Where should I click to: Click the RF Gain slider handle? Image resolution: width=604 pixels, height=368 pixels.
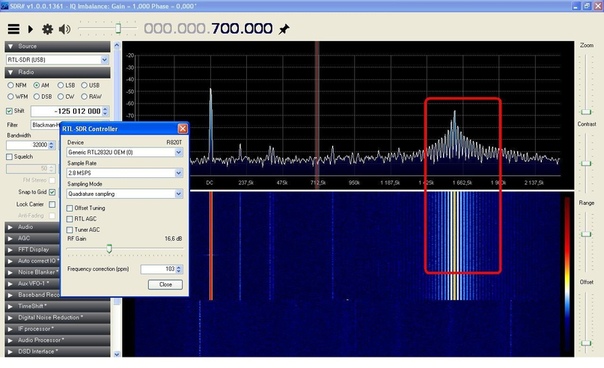109,248
